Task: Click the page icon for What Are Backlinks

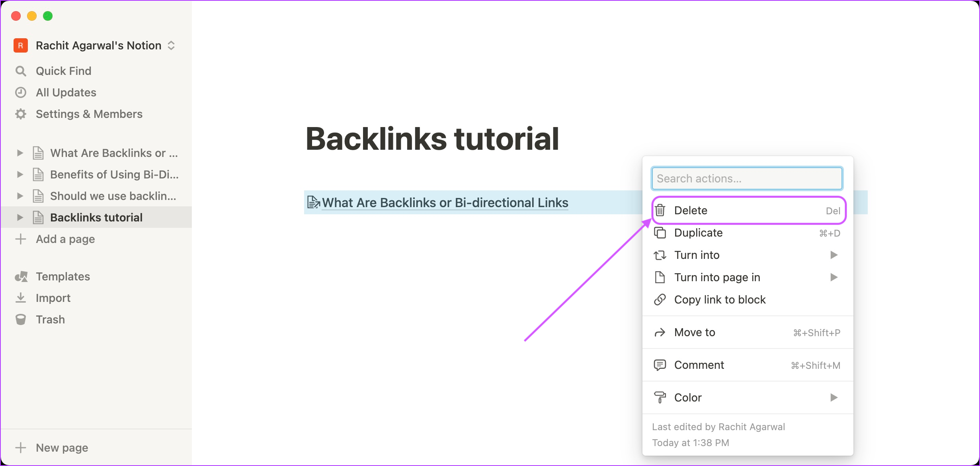Action: pyautogui.click(x=39, y=152)
